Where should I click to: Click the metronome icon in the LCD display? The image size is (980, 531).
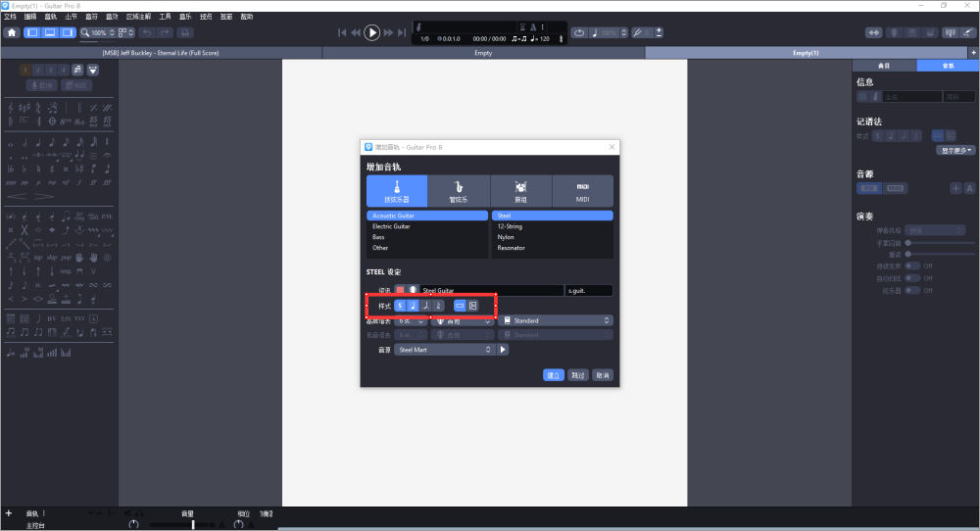(x=533, y=26)
